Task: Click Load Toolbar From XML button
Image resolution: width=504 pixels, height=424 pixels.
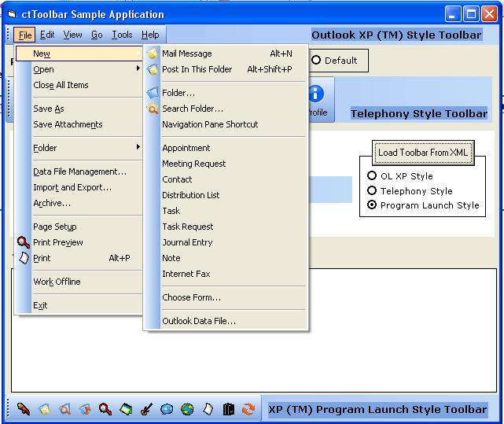Action: click(x=423, y=153)
